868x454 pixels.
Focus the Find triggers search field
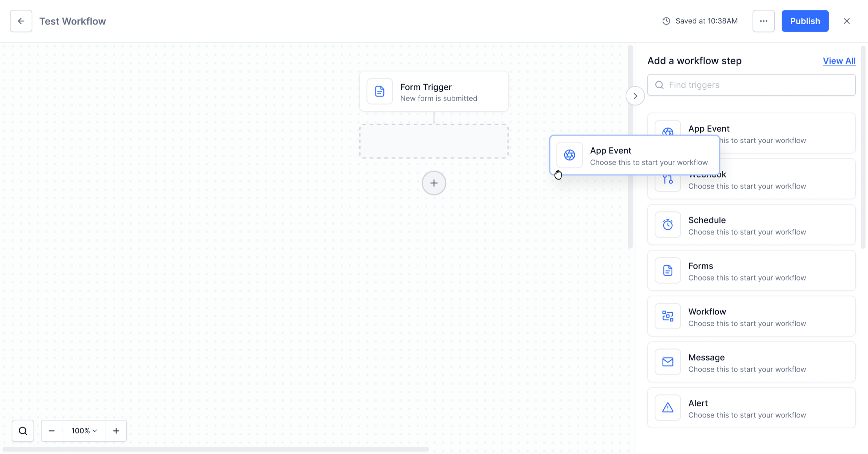[752, 85]
